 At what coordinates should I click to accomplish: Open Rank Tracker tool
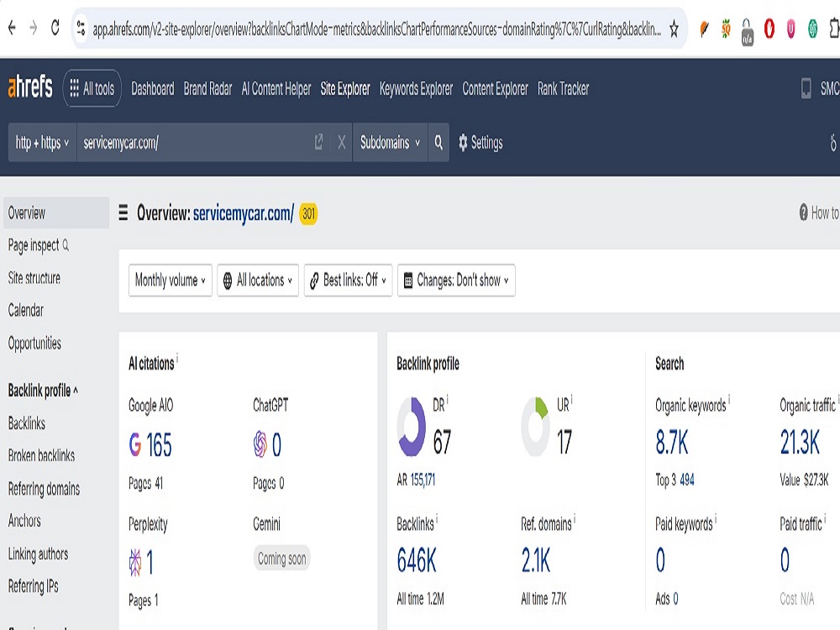(x=563, y=88)
